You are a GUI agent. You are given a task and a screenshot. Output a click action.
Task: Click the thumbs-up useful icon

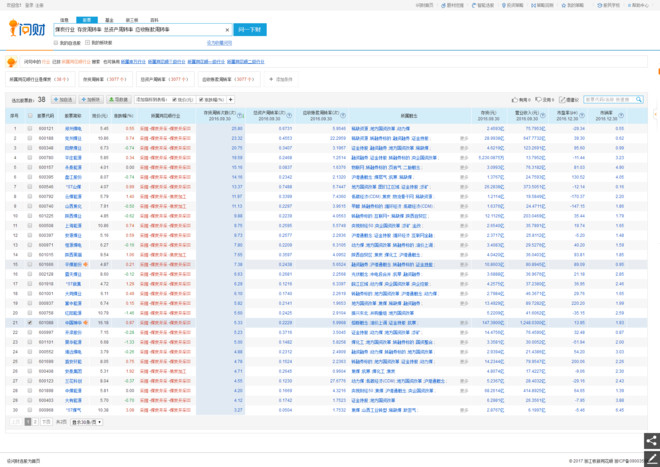tap(514, 100)
